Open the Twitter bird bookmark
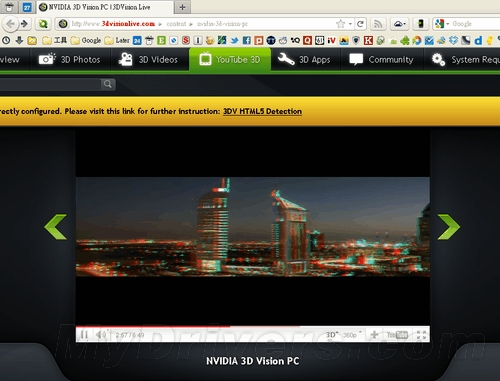Viewport: 500px width, 381px height. point(235,40)
